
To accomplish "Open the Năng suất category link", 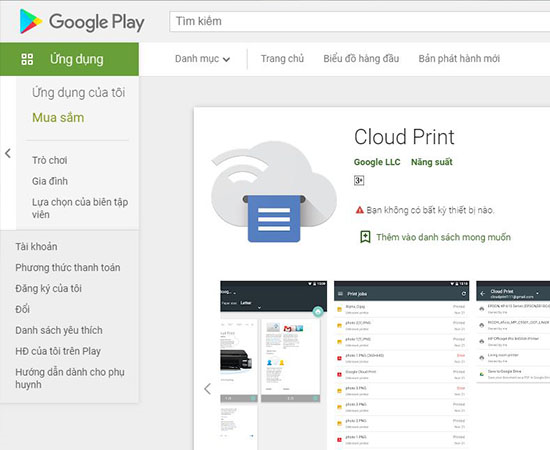I will [432, 162].
